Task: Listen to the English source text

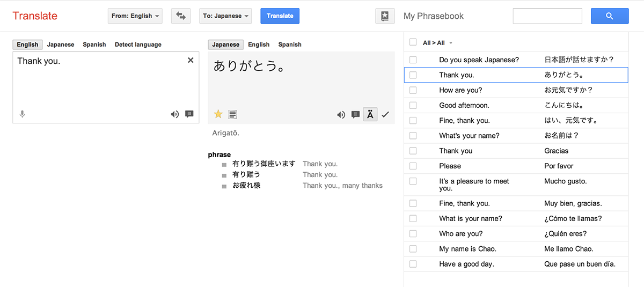Action: point(175,114)
